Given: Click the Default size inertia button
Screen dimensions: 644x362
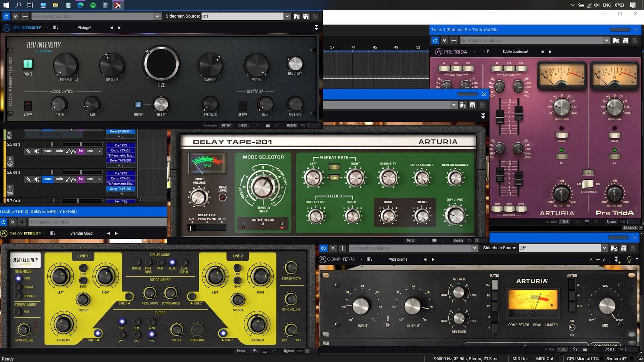Looking at the screenshot, I should [x=227, y=125].
